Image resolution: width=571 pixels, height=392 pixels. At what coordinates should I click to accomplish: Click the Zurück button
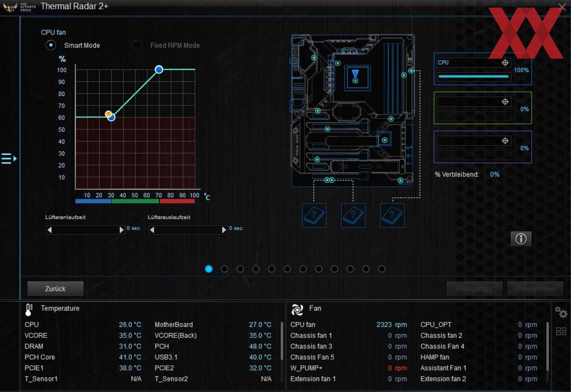pos(55,289)
